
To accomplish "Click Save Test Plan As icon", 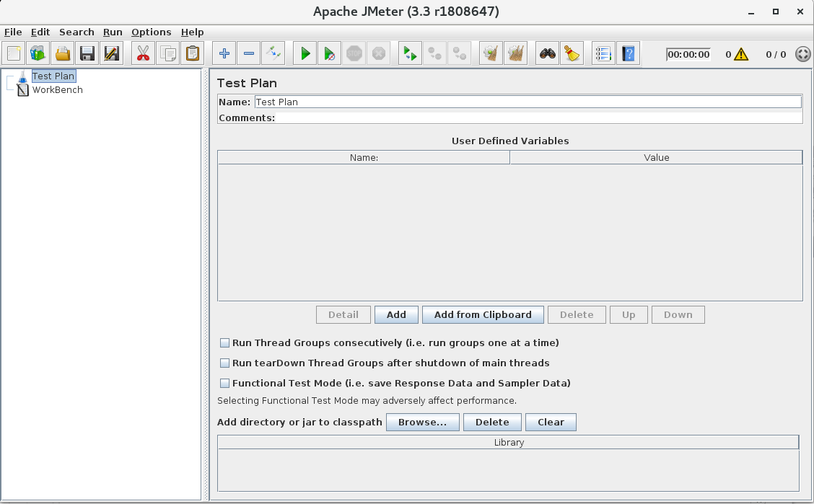I will coord(112,53).
